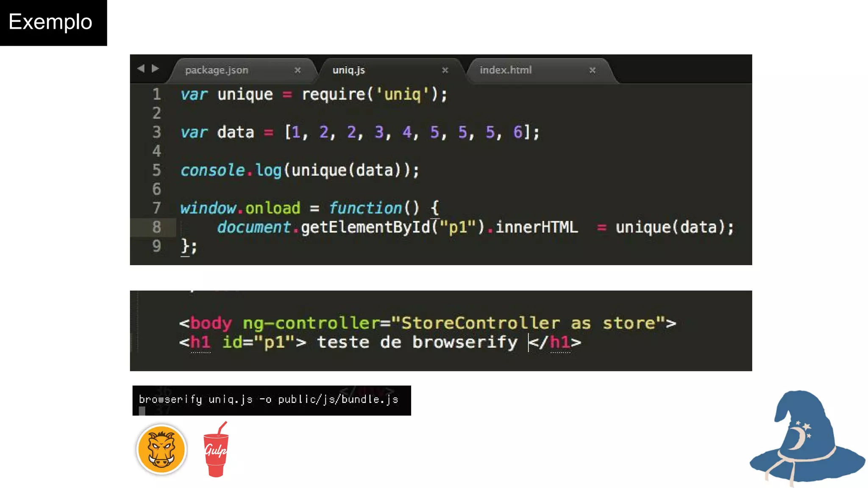Viewport: 868px width, 488px height.
Task: Click the back navigation arrow in the tab bar
Action: pyautogui.click(x=141, y=69)
